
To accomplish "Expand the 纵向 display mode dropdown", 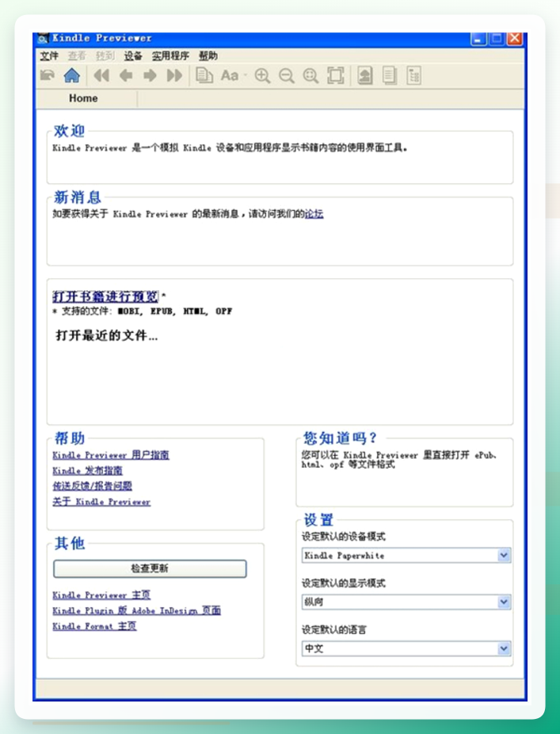I will [504, 602].
